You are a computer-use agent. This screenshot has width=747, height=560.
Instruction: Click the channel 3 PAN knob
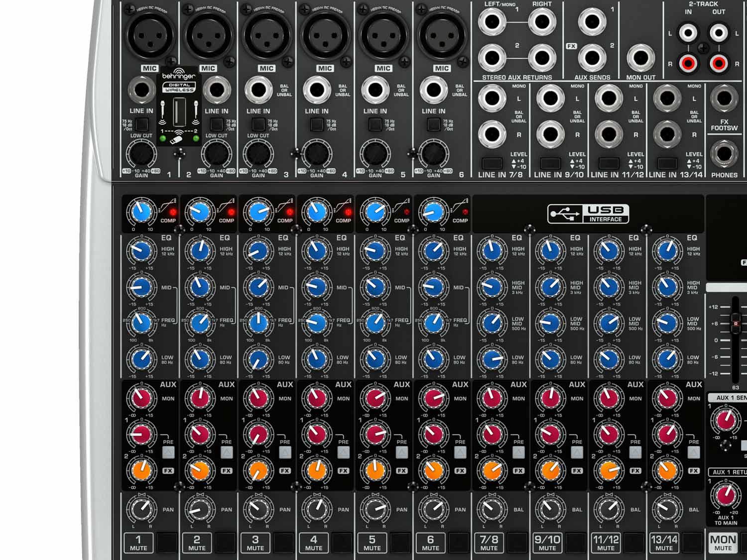point(258,509)
